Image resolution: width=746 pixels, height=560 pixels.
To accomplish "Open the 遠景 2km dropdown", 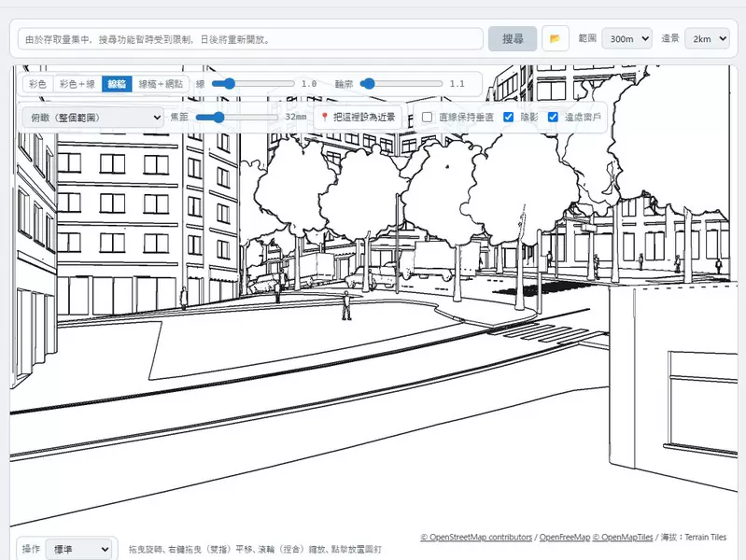I will [707, 38].
